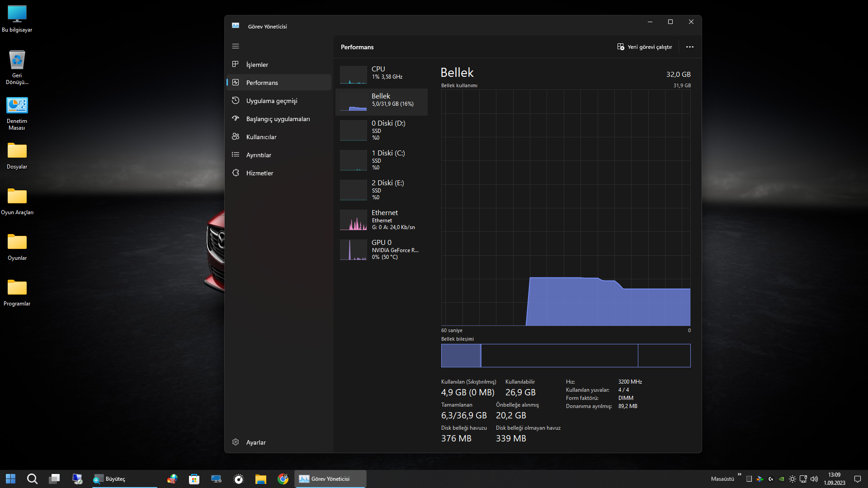Open the Hizmetler services icon

click(236, 173)
